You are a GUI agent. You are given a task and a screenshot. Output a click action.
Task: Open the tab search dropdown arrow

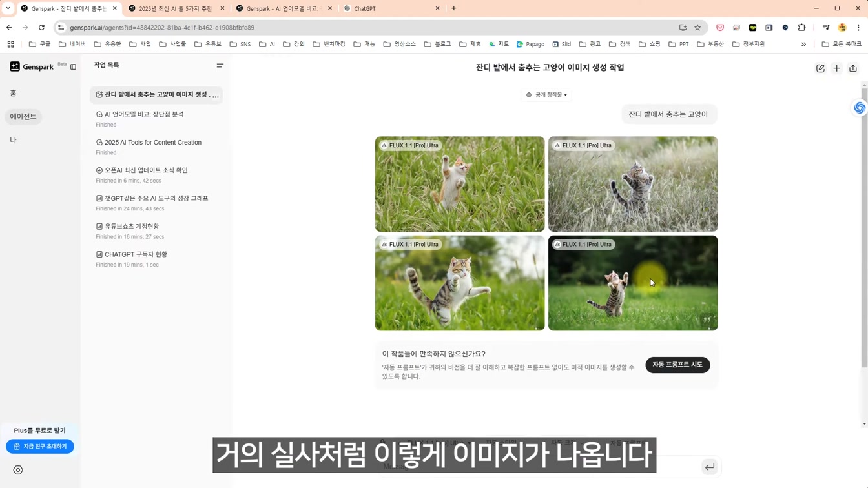click(x=8, y=8)
